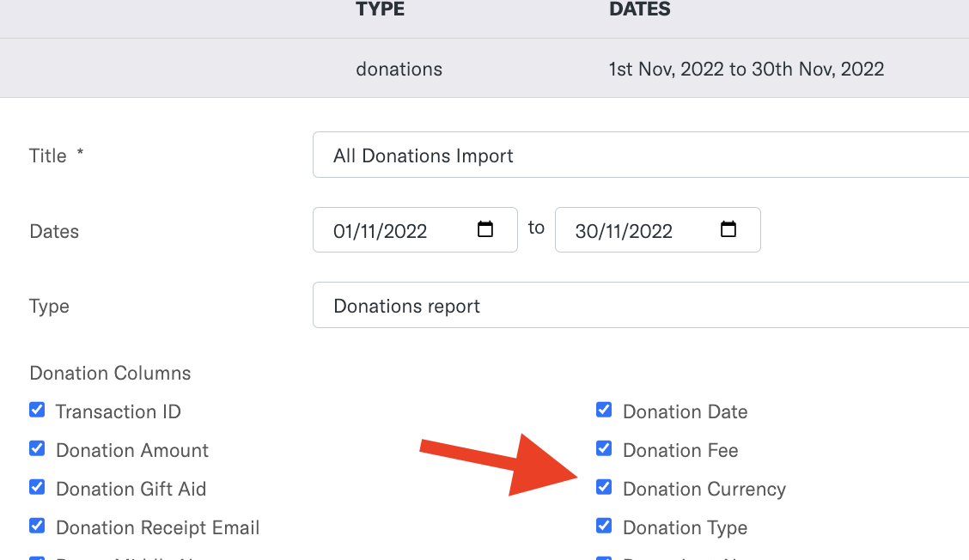Disable the Donation Receipt Email column

coord(37,526)
